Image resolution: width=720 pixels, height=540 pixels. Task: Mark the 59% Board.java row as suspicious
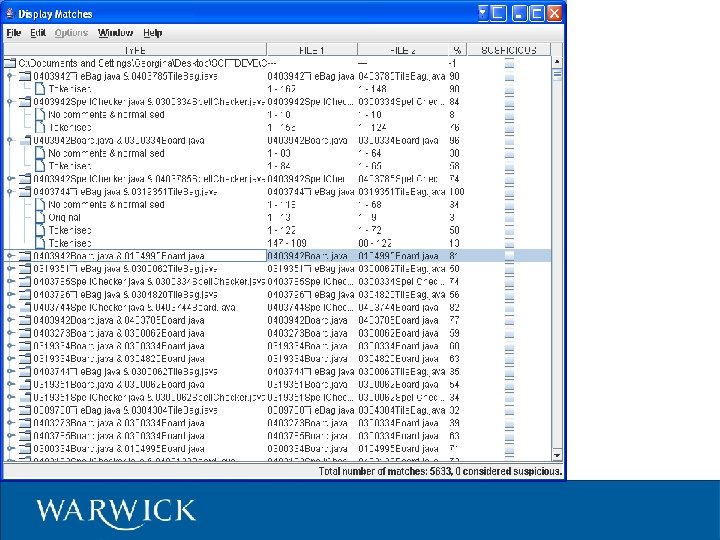coord(509,333)
